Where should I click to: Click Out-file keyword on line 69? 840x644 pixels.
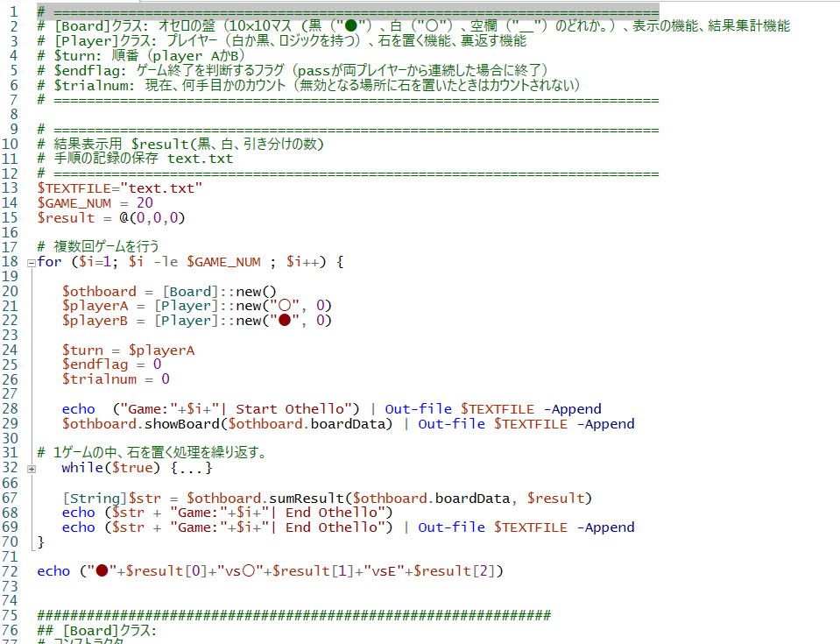452,527
